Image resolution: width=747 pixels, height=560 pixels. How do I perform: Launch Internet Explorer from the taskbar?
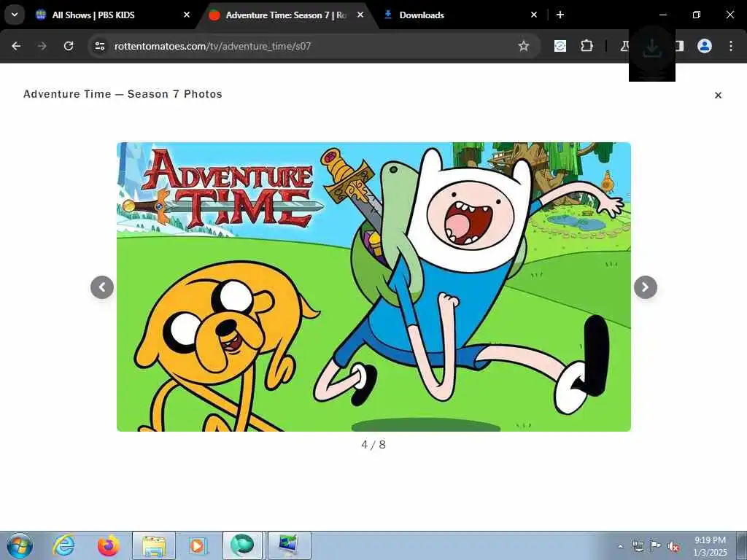[x=64, y=545]
